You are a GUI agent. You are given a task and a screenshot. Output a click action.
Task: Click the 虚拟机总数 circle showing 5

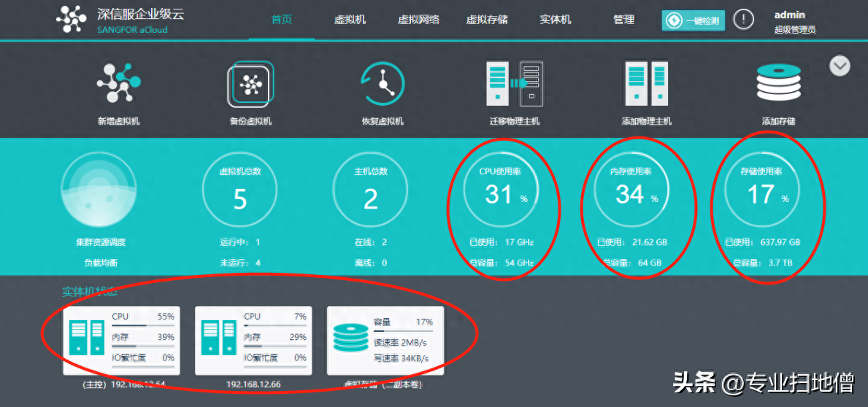240,192
